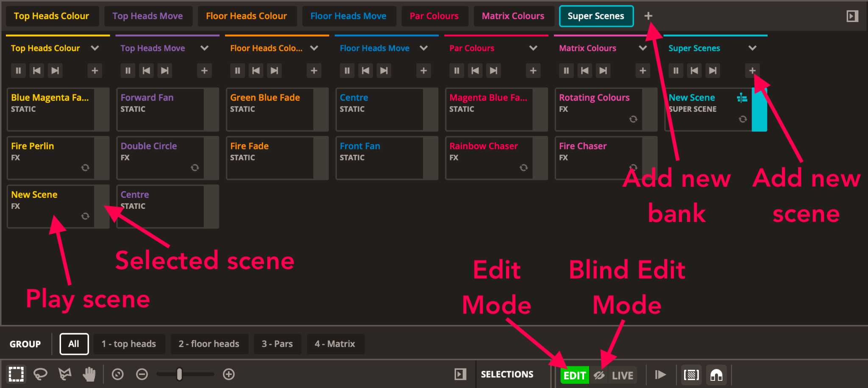Pause the Top Heads Colour bank
The width and height of the screenshot is (868, 388).
18,71
